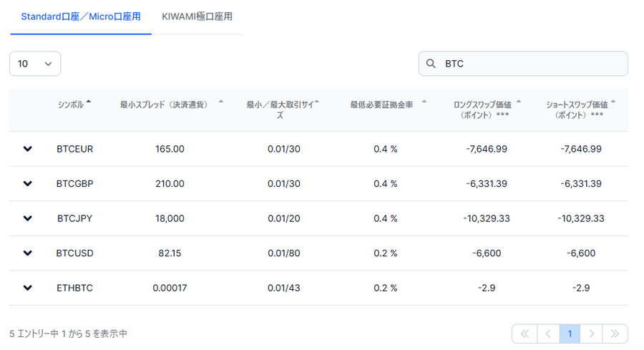Switch to Standard口座／Micro口座用 tab

pos(81,17)
